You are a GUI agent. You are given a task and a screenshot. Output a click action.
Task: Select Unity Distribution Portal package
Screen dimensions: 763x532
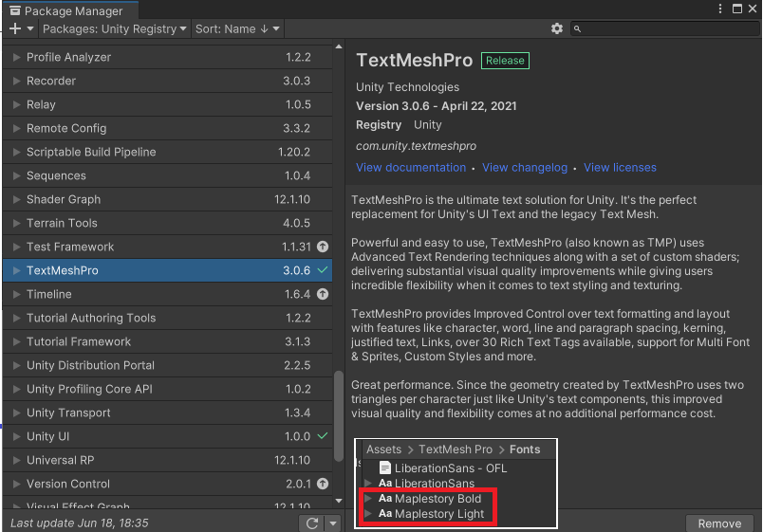tap(167, 365)
